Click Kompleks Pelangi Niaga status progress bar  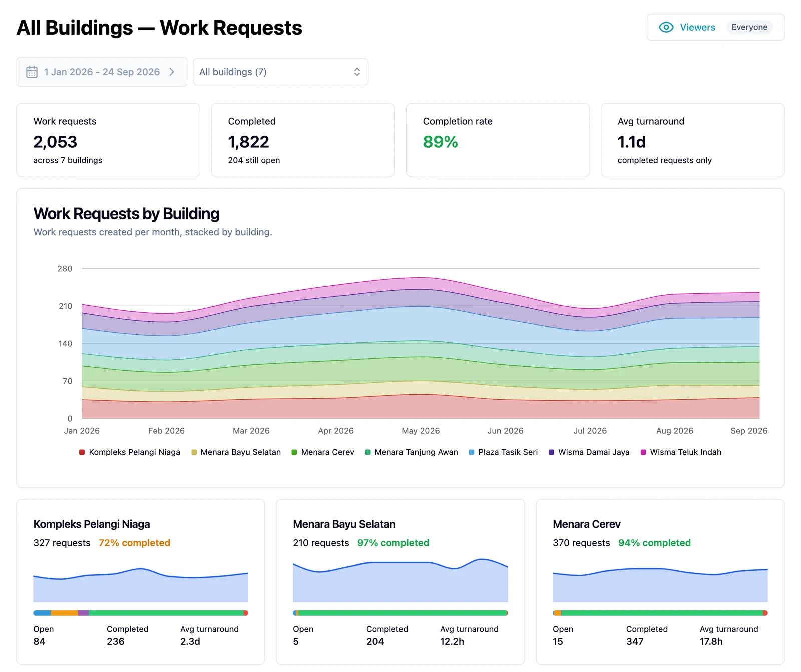pos(141,613)
